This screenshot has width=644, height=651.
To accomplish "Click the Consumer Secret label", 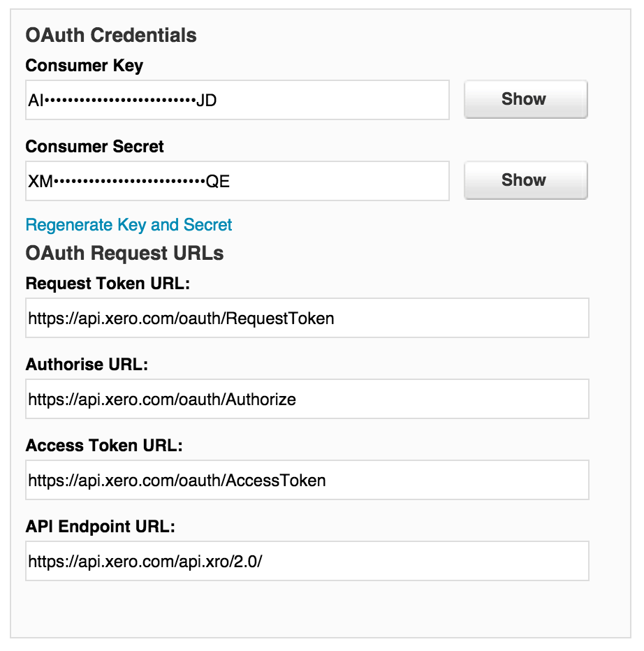I will click(x=95, y=147).
